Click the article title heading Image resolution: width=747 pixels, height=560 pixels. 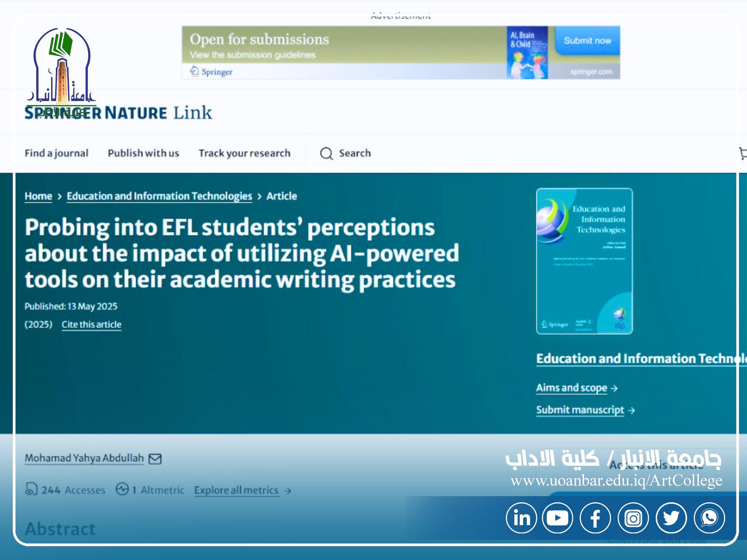coord(242,254)
